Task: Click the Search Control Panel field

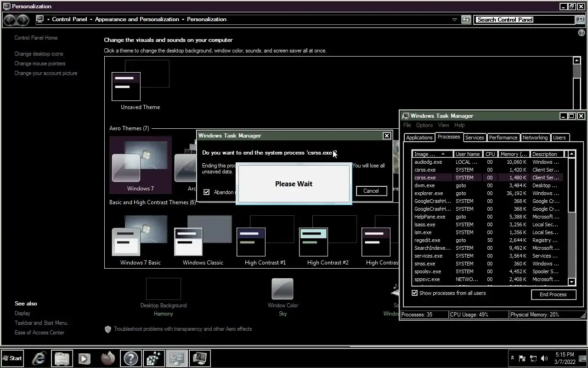Action: [x=525, y=19]
